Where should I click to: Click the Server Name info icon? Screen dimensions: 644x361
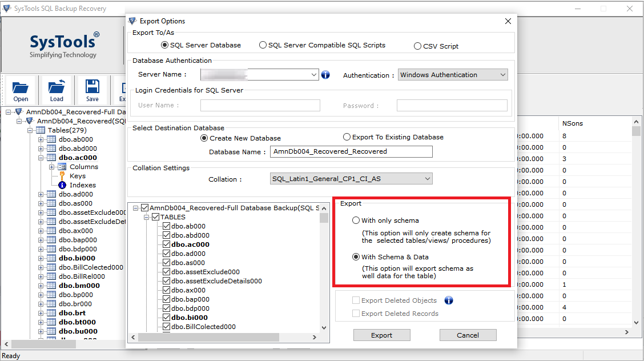tap(325, 75)
